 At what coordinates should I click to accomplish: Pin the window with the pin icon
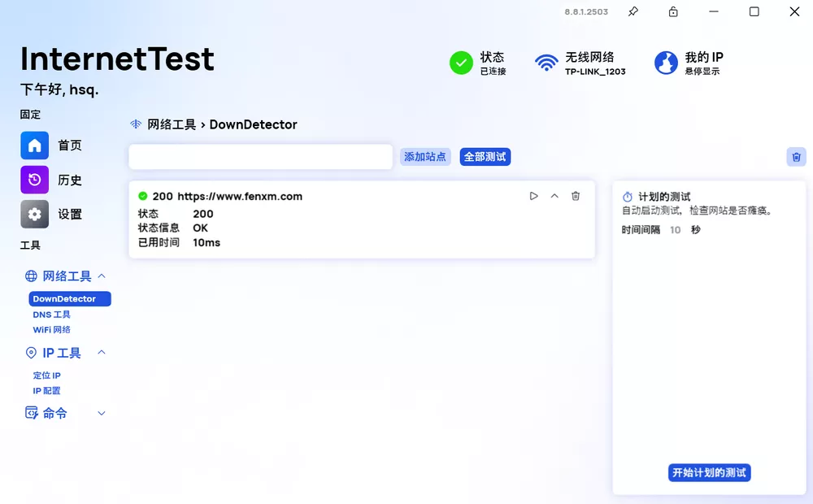633,11
